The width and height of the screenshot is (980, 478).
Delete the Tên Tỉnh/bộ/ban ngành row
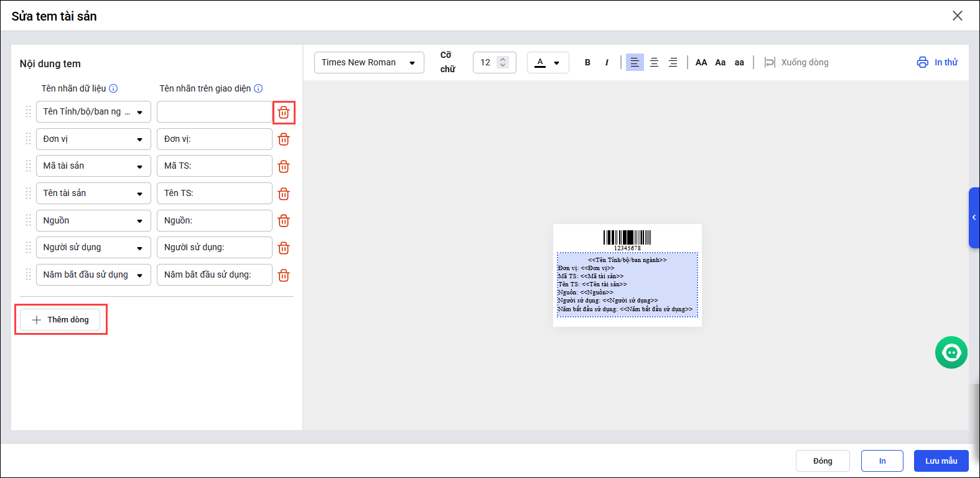coord(284,113)
